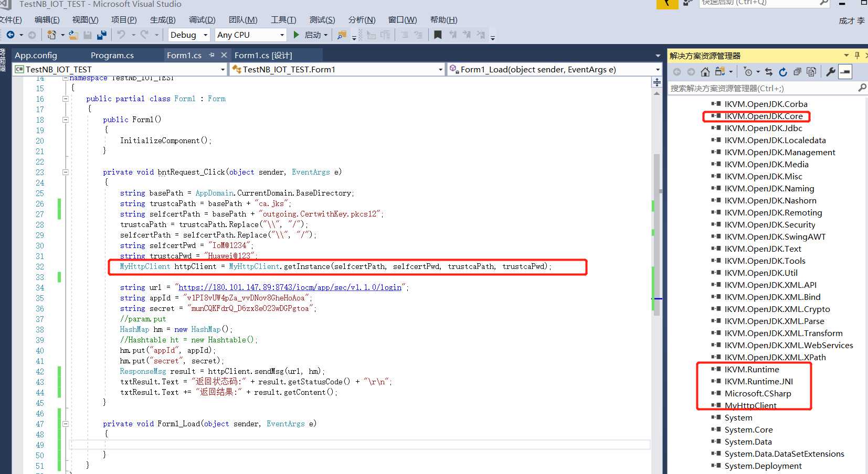Open the 帮助(H) menu

[443, 20]
